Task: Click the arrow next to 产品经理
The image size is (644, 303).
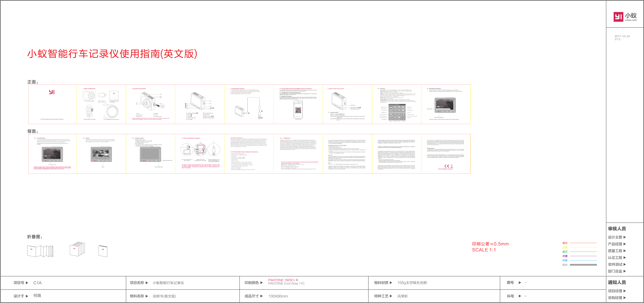Action: (x=625, y=244)
